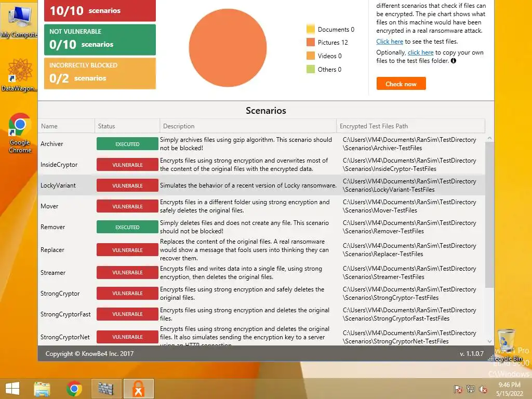532x399 pixels.
Task: Click the Streamer description text
Action: 241,272
